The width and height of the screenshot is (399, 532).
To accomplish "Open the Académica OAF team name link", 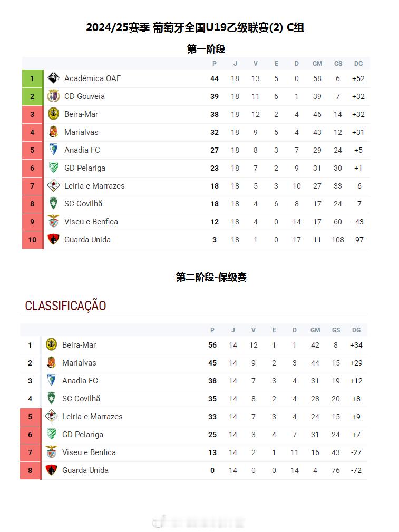I will (92, 78).
